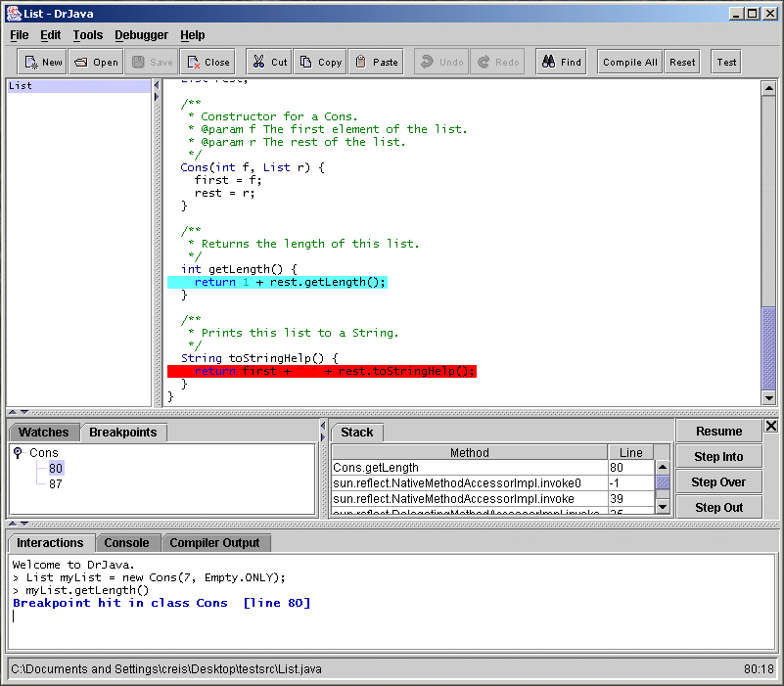Step Out of the current method
This screenshot has width=784, height=686.
click(x=719, y=507)
